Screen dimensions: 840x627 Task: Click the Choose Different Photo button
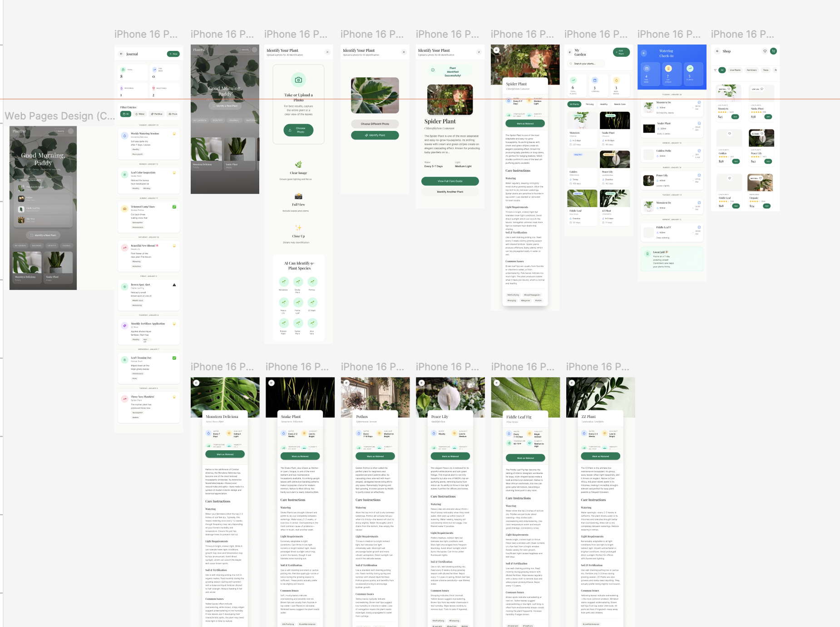click(375, 124)
